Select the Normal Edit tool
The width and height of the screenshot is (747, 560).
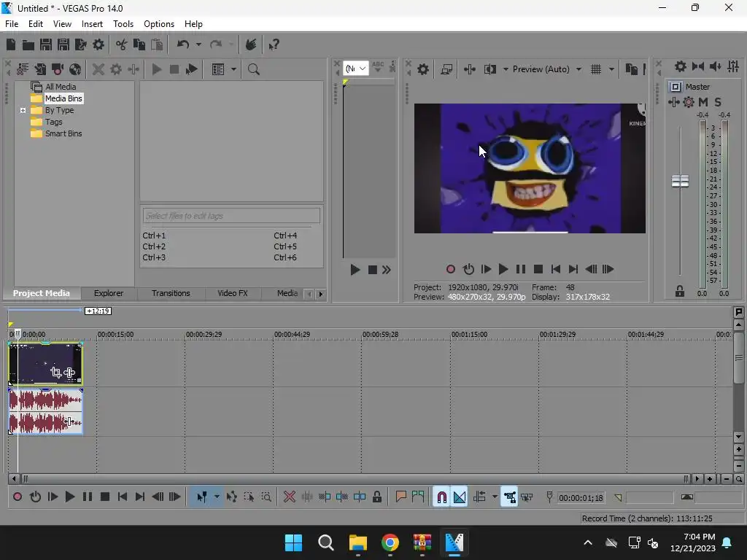201,497
